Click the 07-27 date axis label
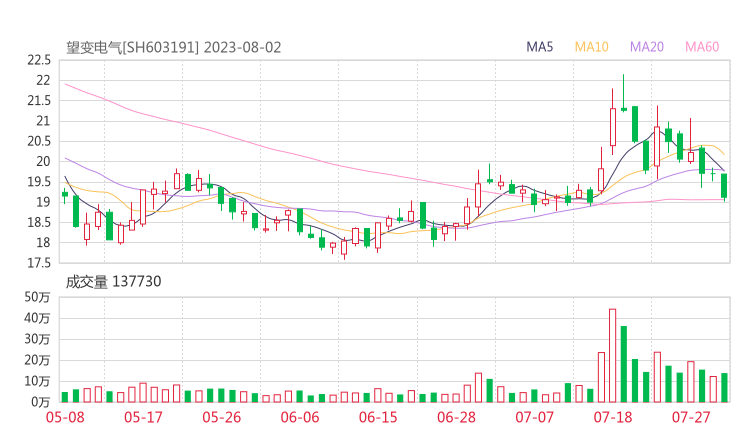 point(691,417)
